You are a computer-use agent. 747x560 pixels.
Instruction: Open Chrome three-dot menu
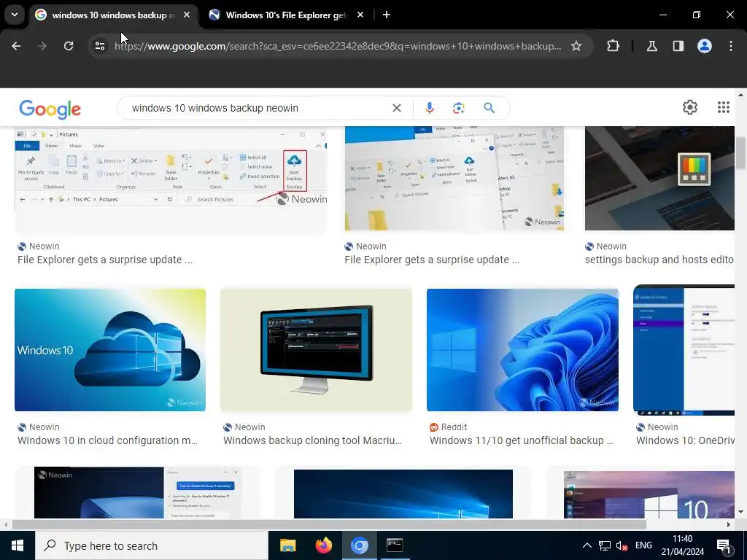pos(731,46)
